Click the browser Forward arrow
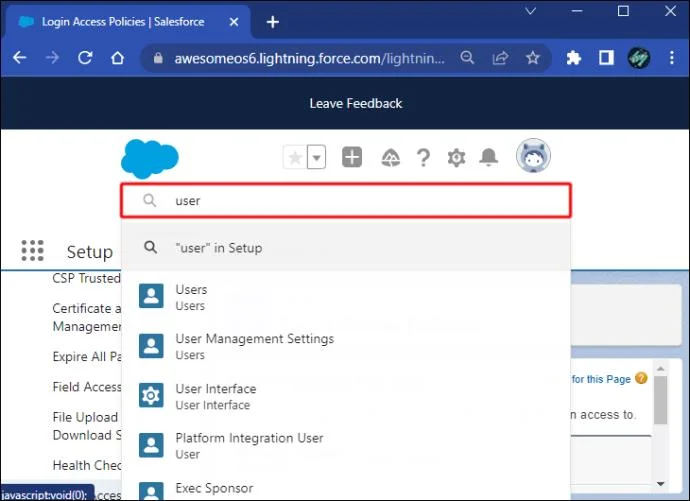690x501 pixels. (x=52, y=58)
